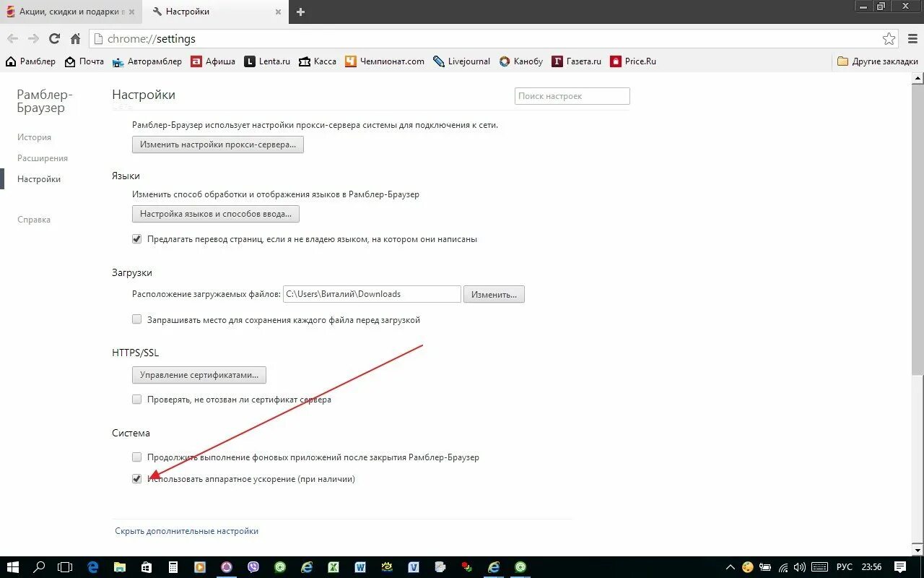Click the Изменить download location button
The image size is (924, 578).
[494, 294]
